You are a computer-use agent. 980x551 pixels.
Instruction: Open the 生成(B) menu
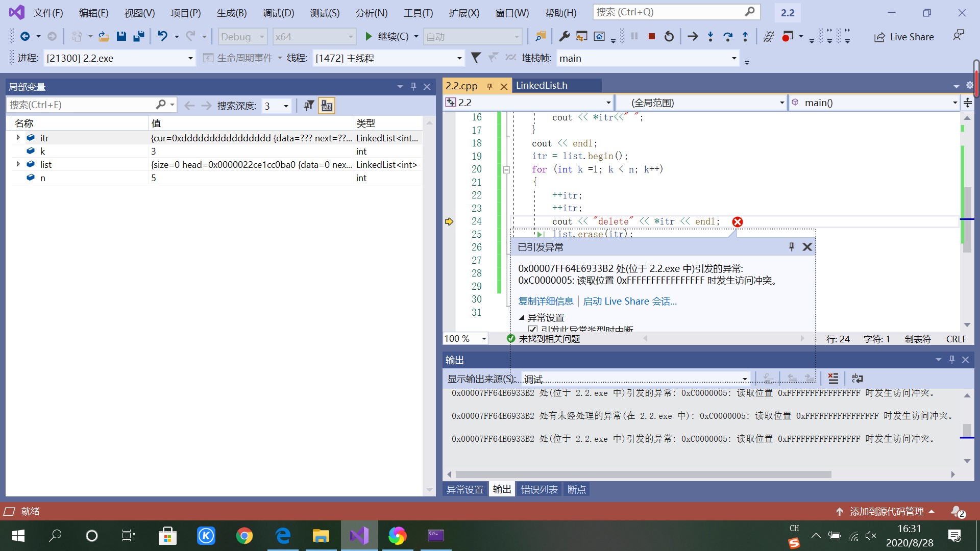point(232,13)
